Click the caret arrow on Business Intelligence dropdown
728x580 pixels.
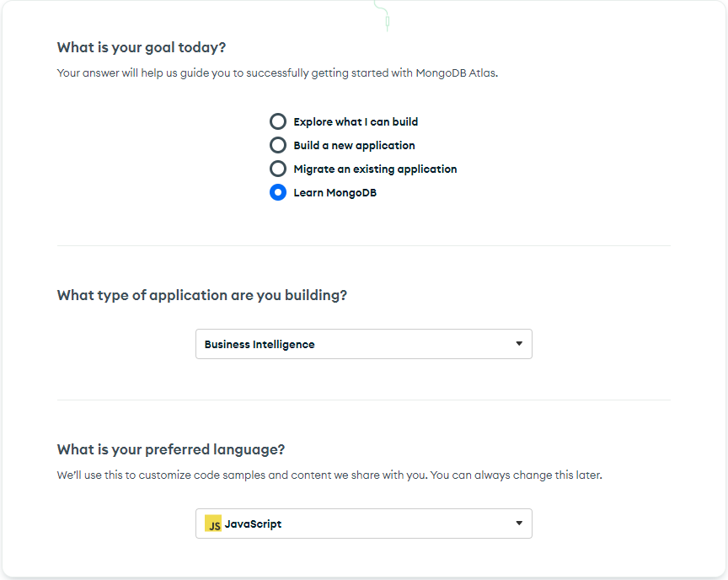(519, 344)
